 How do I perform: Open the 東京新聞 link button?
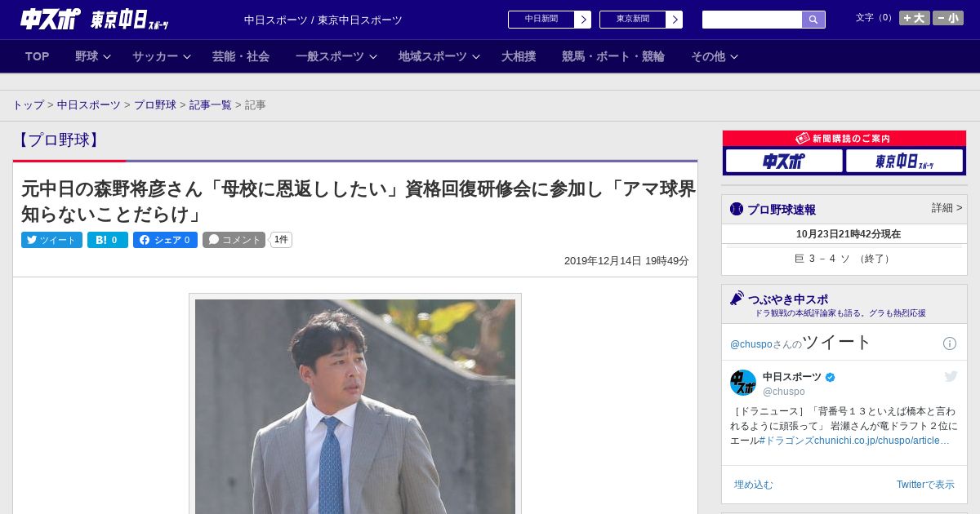[x=633, y=20]
